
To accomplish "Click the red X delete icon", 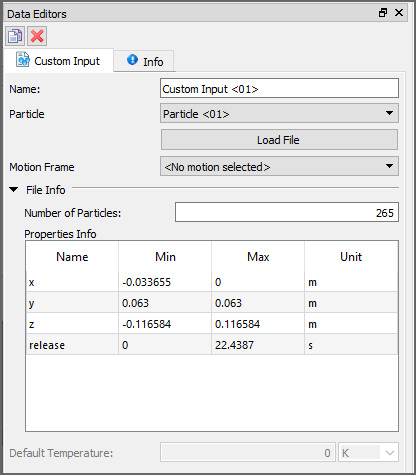I will [37, 36].
